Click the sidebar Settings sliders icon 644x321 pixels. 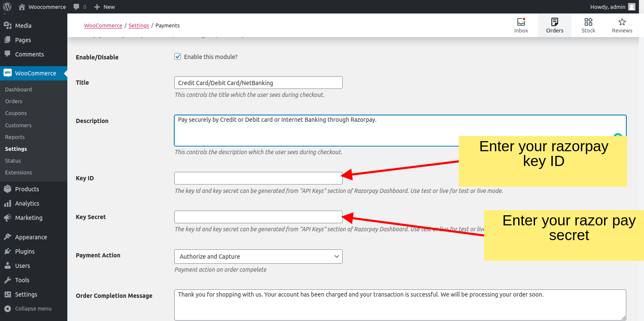(8, 294)
